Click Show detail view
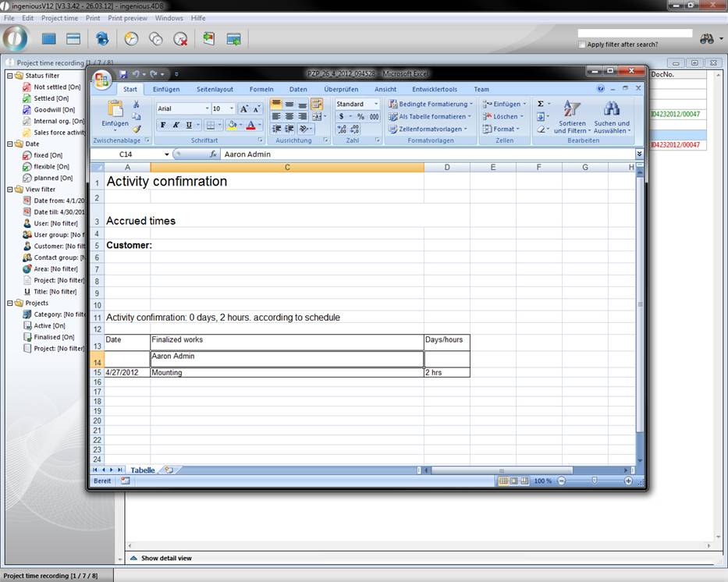728x582 pixels. 165,558
